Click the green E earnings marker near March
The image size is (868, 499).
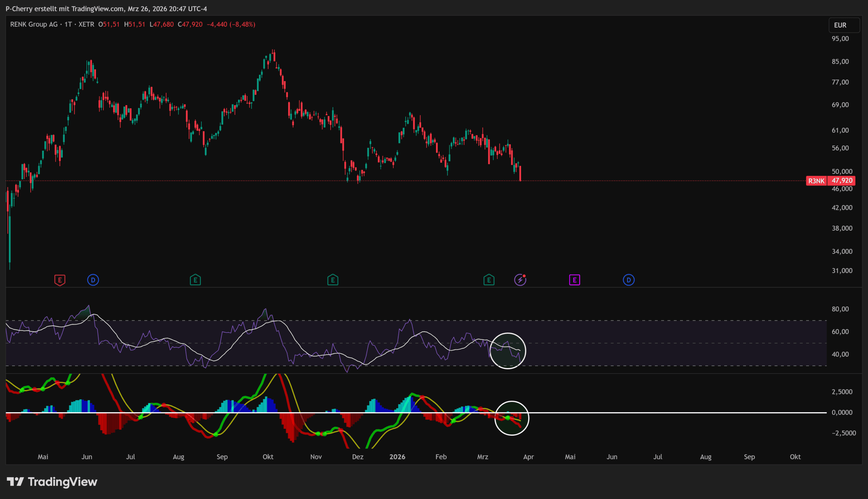[x=489, y=280]
